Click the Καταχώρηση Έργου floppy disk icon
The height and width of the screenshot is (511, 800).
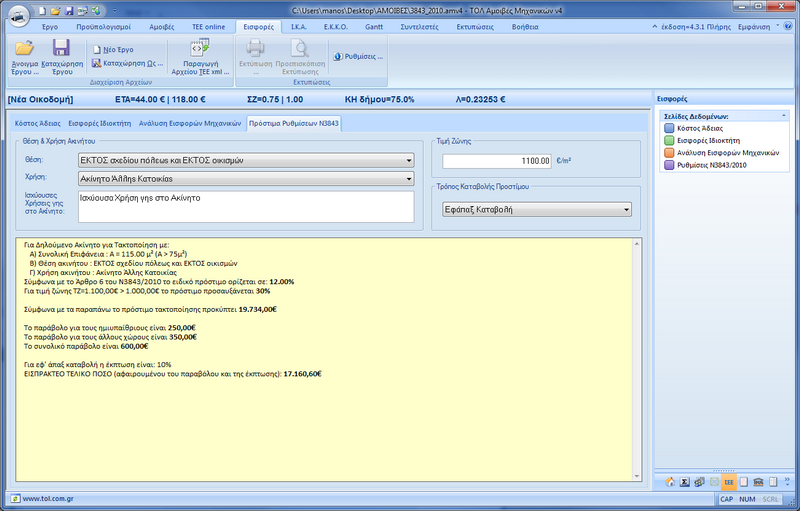coord(61,49)
